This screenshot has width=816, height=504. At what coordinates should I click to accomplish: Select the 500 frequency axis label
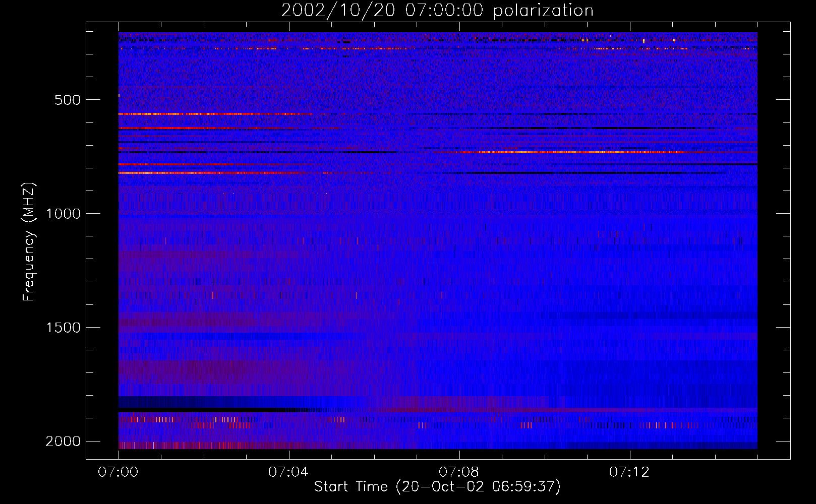coord(67,100)
